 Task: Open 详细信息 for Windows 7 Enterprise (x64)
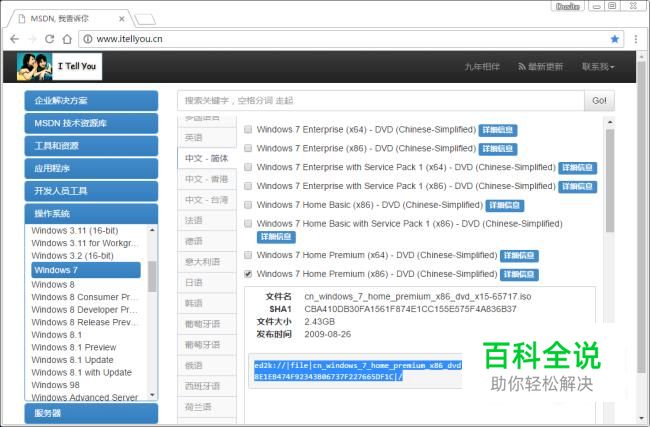(497, 130)
